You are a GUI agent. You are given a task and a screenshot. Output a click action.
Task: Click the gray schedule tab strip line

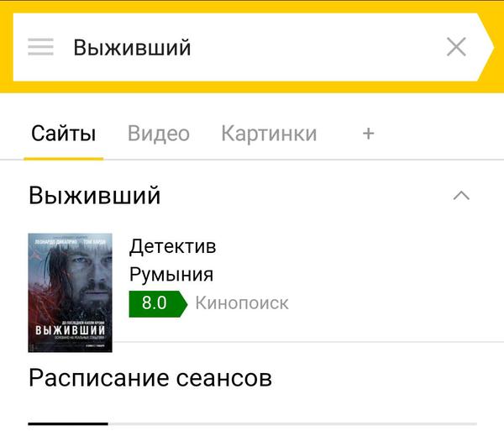(292, 424)
